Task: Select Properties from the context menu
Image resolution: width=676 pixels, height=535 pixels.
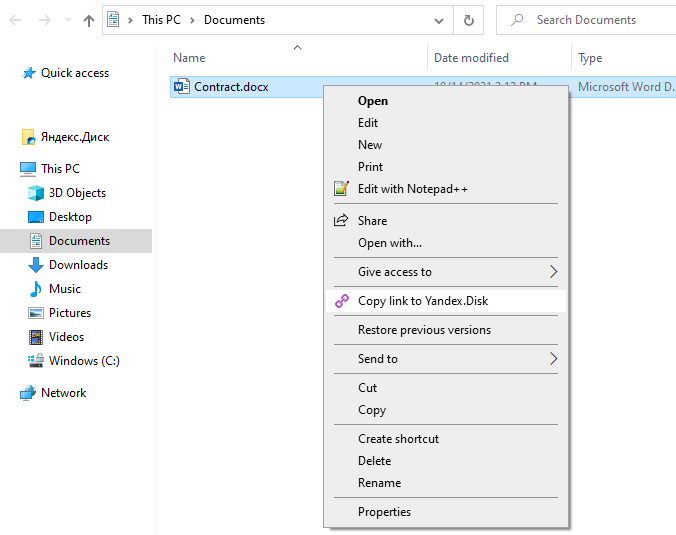Action: point(384,512)
